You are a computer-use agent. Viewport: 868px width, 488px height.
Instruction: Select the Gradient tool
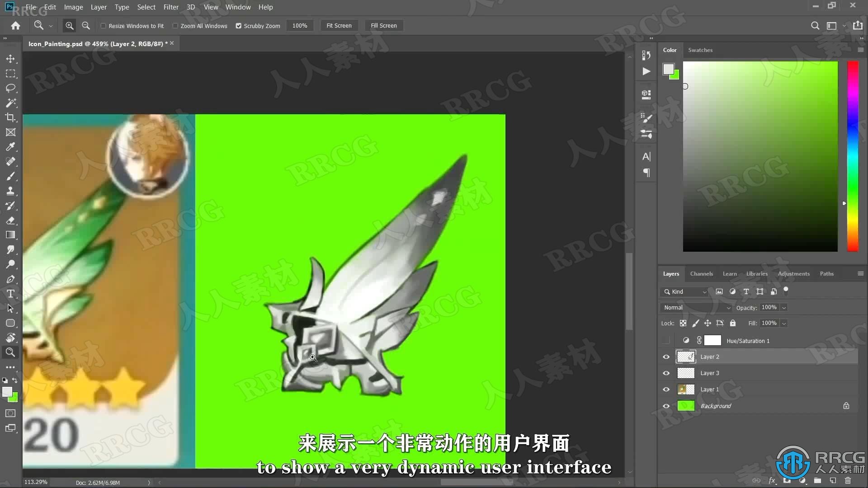tap(10, 235)
